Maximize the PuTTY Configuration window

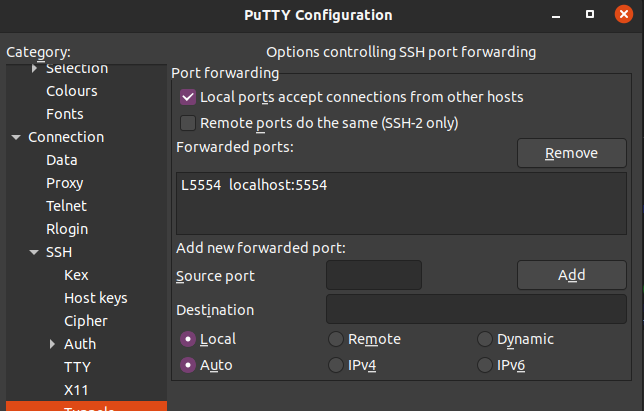590,15
